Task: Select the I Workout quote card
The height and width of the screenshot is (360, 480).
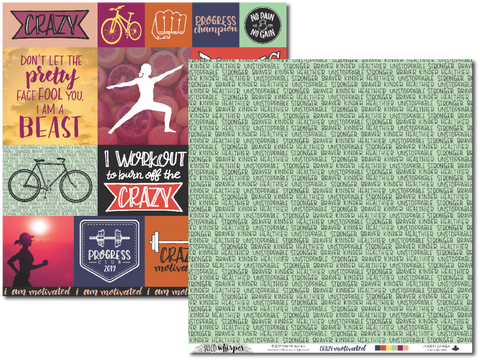Action: click(143, 180)
